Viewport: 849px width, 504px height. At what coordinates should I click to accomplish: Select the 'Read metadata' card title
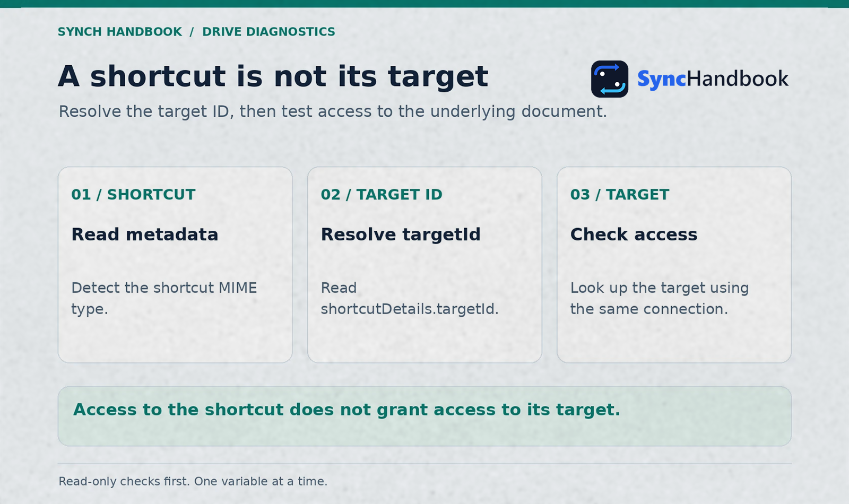coord(145,234)
